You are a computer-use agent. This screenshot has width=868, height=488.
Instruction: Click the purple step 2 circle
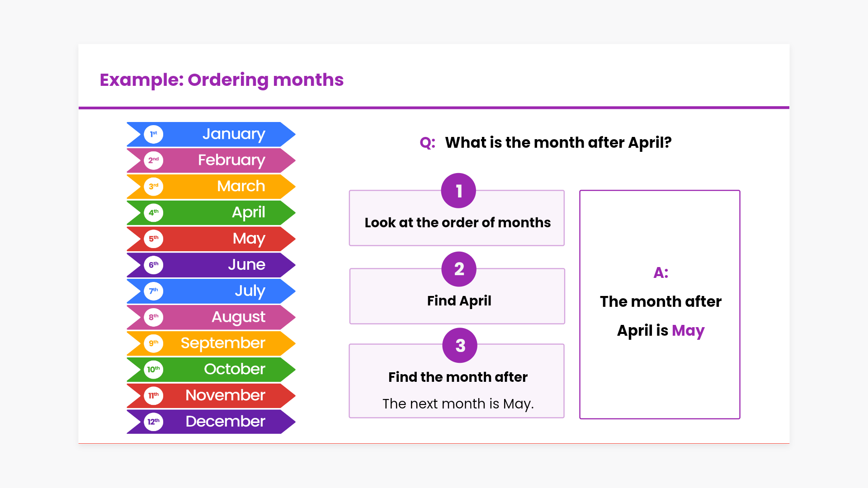coord(459,269)
